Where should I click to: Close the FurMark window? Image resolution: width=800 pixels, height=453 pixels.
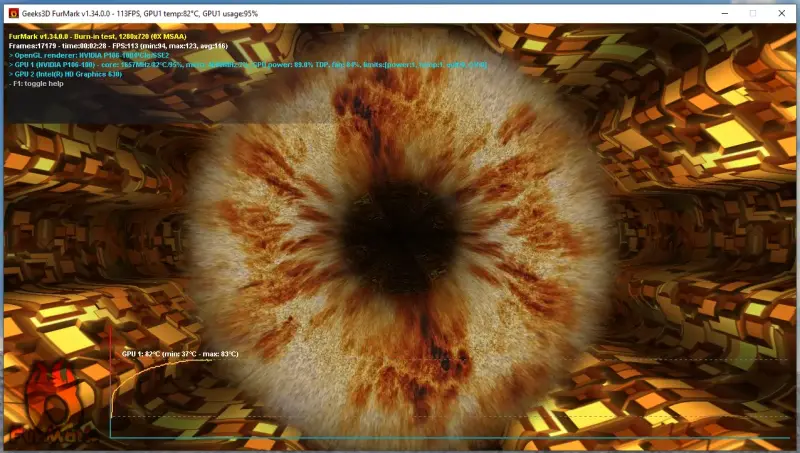(x=782, y=13)
